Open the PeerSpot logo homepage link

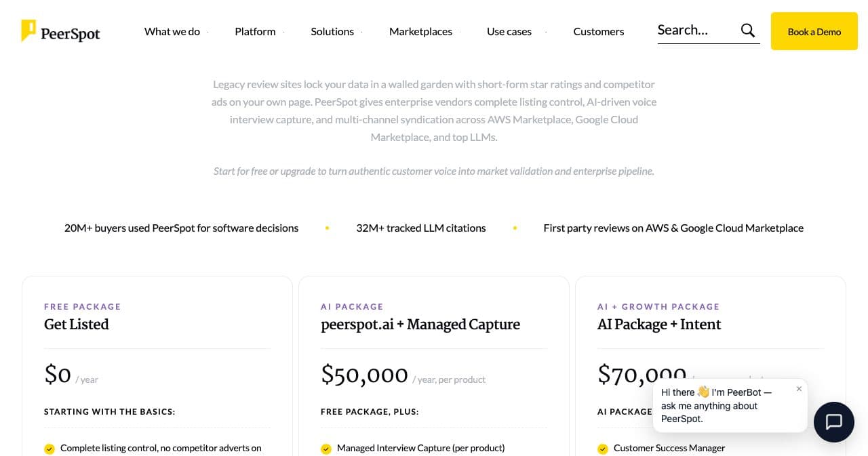60,31
